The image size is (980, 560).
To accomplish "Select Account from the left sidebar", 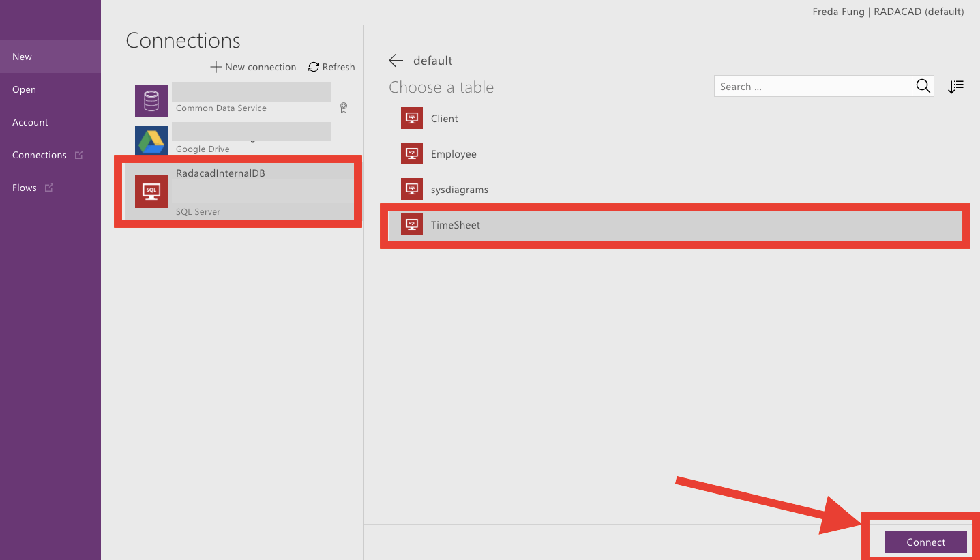I will tap(30, 122).
